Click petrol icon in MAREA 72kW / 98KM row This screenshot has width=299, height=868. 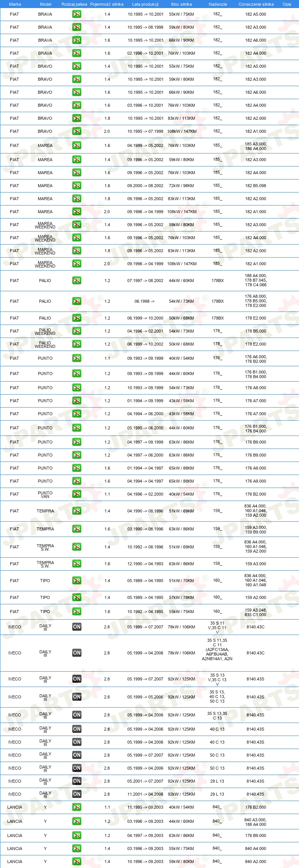(76, 186)
